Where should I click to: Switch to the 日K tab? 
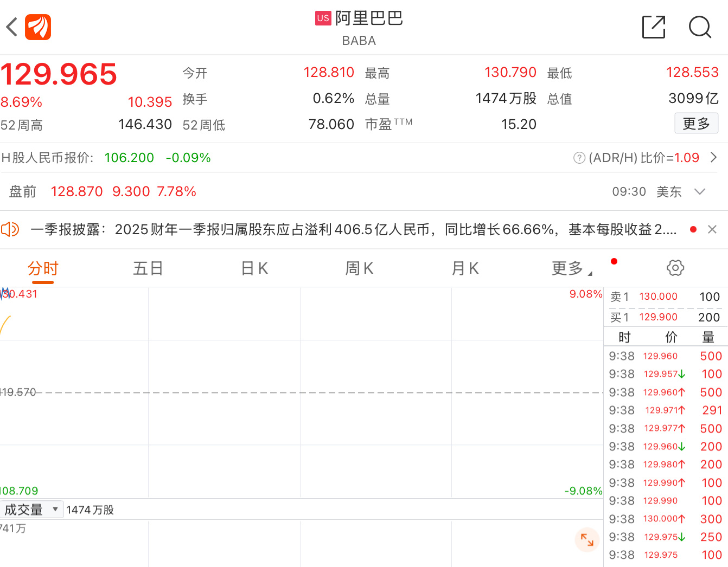pos(254,268)
